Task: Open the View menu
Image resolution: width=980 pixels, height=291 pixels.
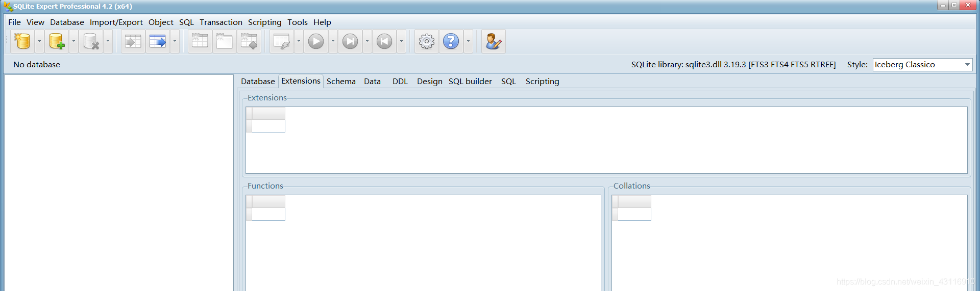Action: (35, 22)
